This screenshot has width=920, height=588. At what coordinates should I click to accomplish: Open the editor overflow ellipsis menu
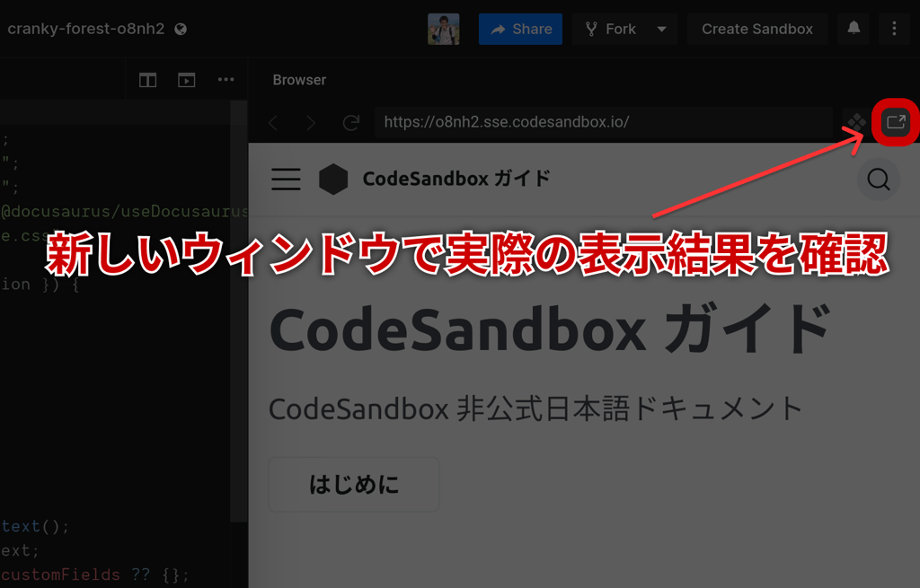pos(226,79)
